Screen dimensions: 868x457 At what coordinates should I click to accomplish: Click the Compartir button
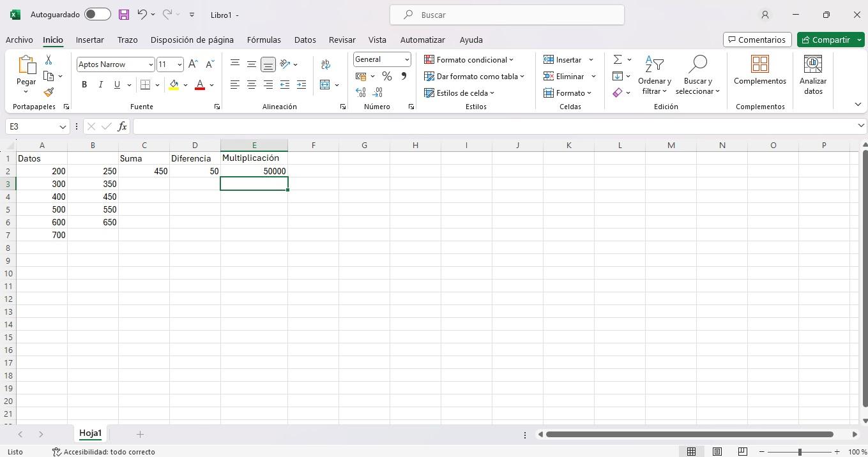(826, 40)
